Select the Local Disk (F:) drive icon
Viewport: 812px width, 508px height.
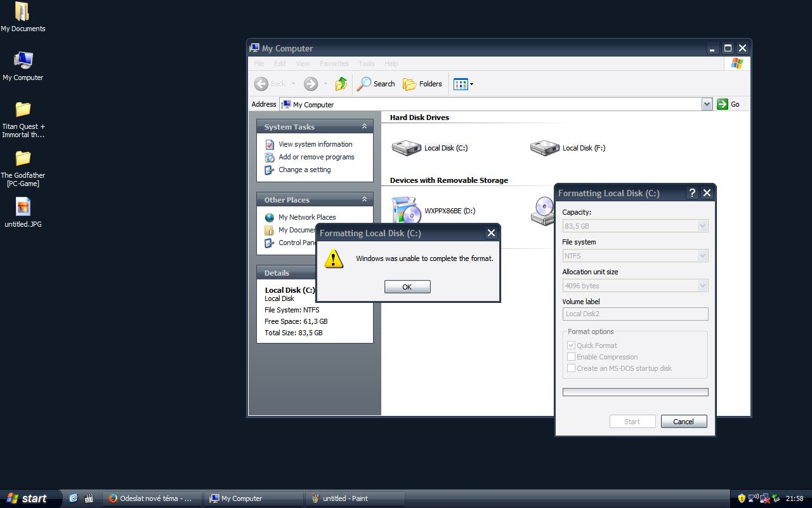point(545,148)
